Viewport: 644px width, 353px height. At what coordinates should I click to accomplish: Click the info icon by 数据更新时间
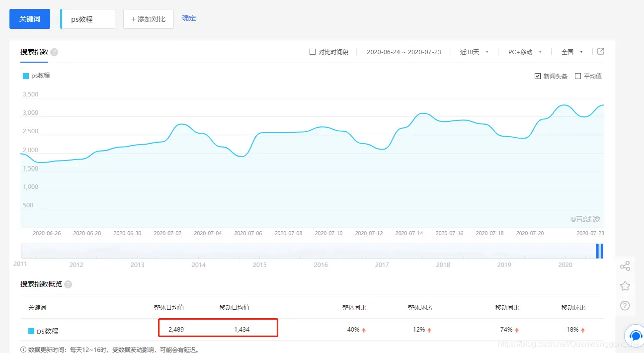pos(23,350)
